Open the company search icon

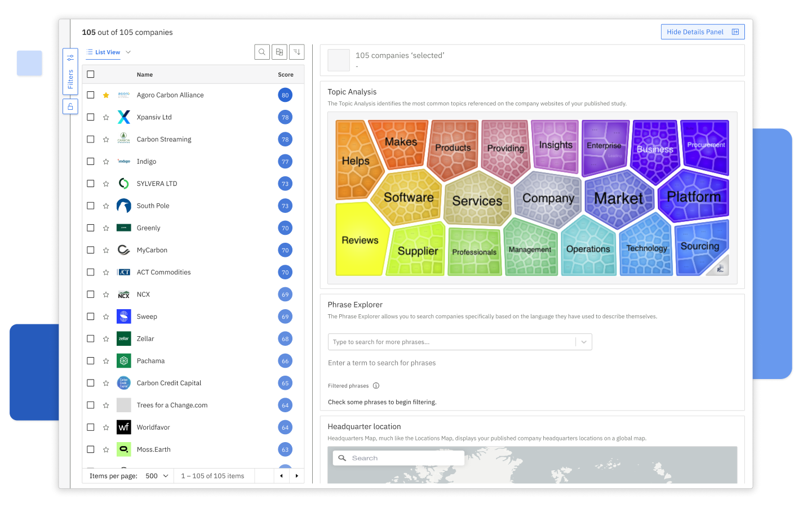coord(262,52)
